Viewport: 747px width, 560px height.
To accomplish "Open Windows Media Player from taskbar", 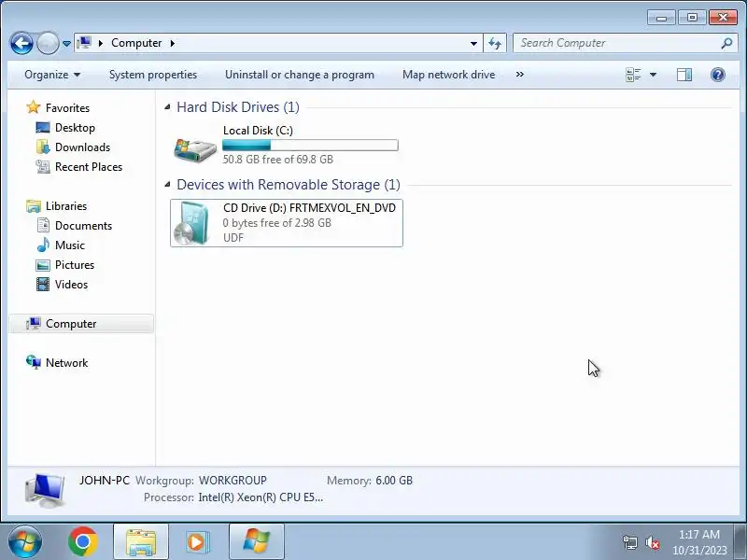I will (196, 542).
